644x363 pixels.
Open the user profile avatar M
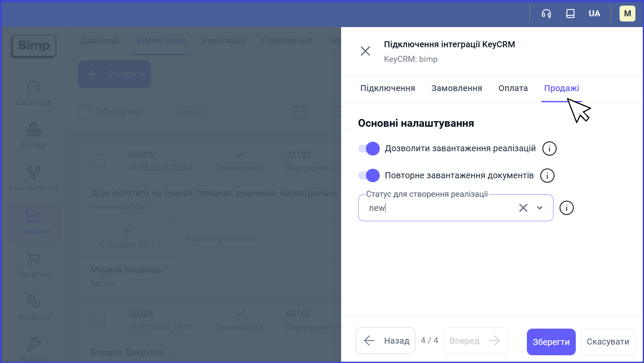[627, 14]
